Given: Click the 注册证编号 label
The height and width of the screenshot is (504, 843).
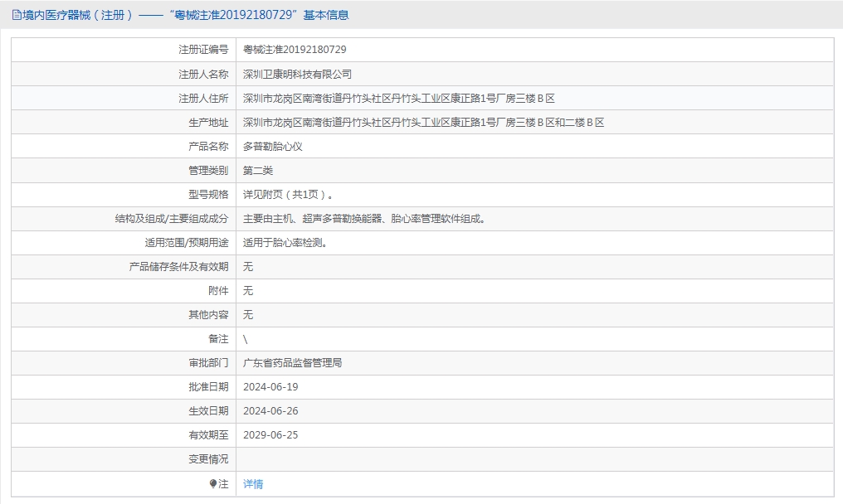Looking at the screenshot, I should click(x=203, y=50).
